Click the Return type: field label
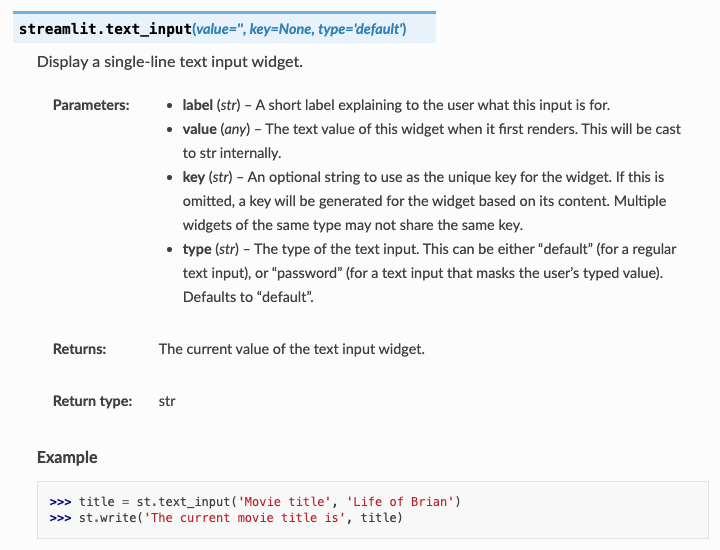Image resolution: width=720 pixels, height=550 pixels. [x=92, y=401]
